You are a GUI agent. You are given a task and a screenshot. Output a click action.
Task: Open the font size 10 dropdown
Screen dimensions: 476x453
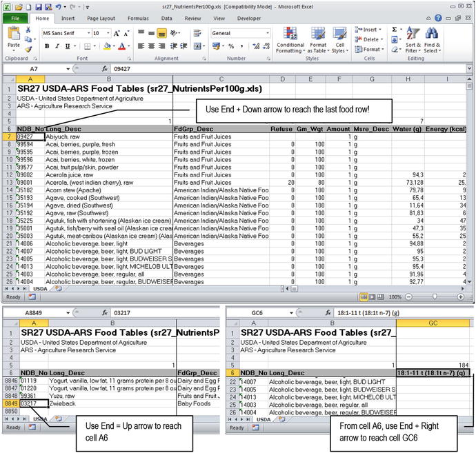(x=108, y=33)
